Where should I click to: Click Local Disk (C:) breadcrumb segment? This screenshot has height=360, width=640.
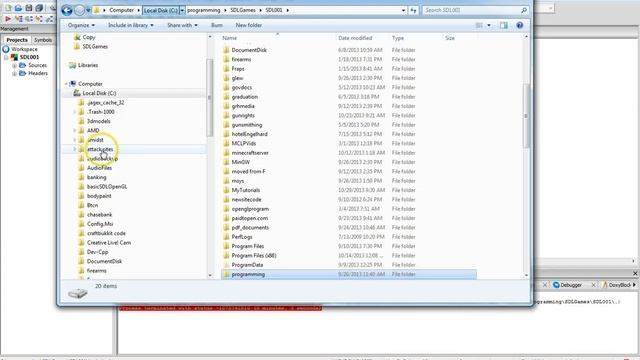[161, 10]
